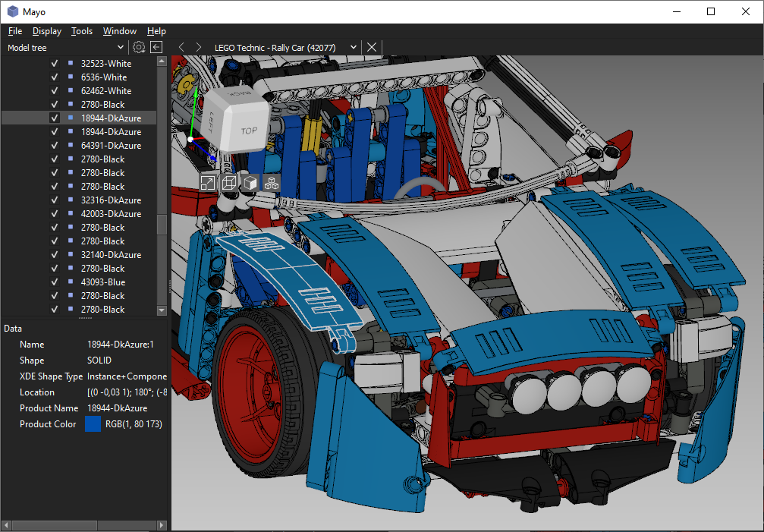Click the collapse left panel arrow icon
The width and height of the screenshot is (764, 532).
coord(156,47)
